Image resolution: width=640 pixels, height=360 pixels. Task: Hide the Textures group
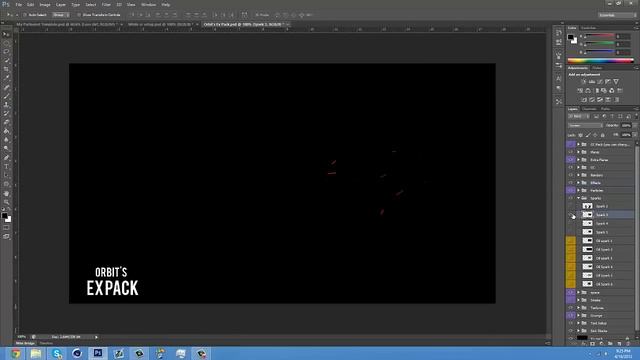click(571, 308)
